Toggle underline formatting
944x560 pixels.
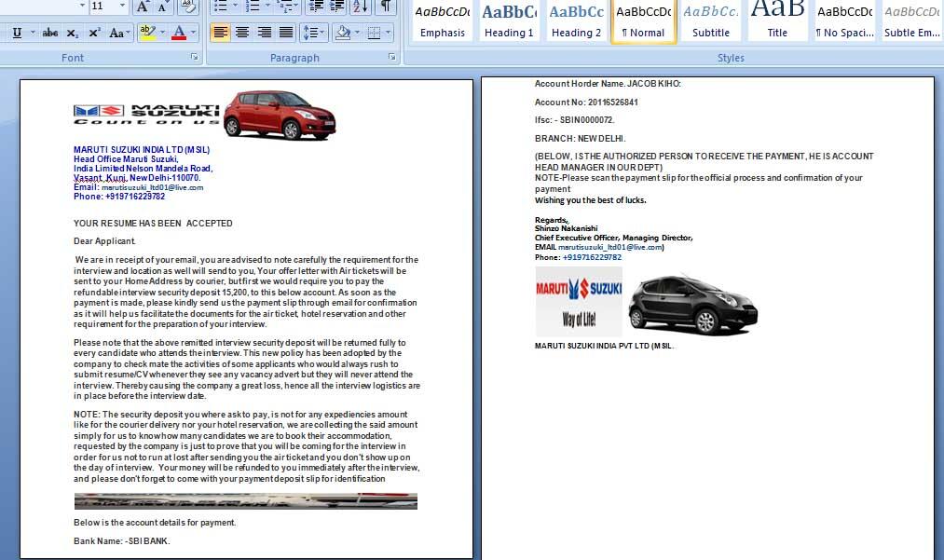[17, 33]
